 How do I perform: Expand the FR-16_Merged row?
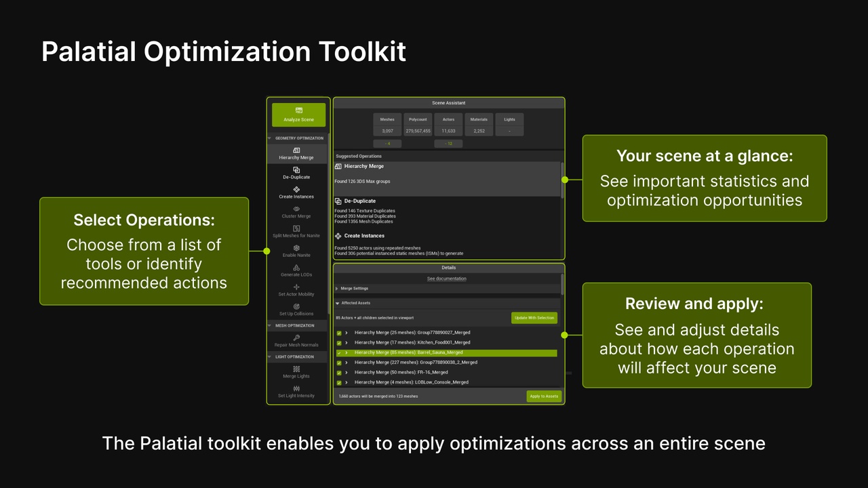[x=347, y=372]
